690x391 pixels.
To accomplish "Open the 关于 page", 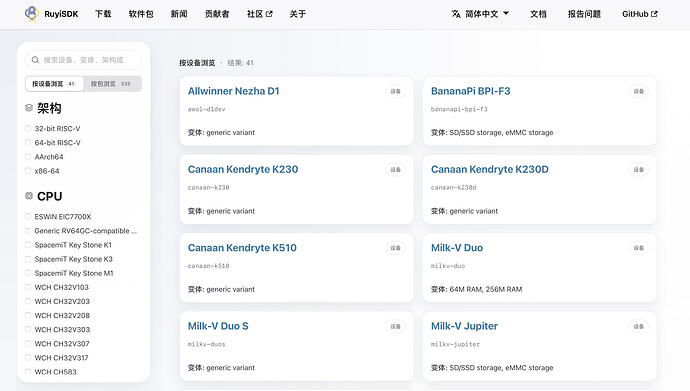I will click(297, 14).
